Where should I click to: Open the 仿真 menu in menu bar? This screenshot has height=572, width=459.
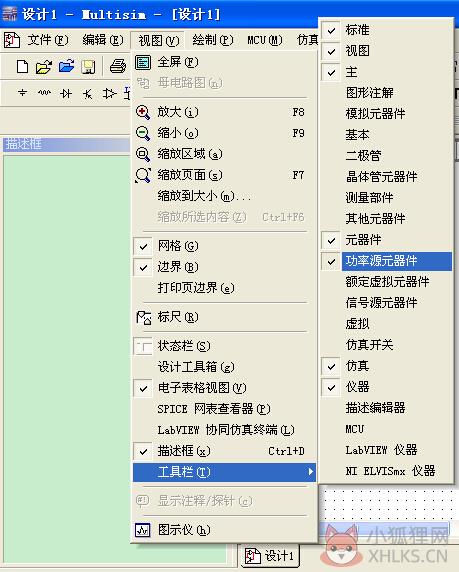307,40
